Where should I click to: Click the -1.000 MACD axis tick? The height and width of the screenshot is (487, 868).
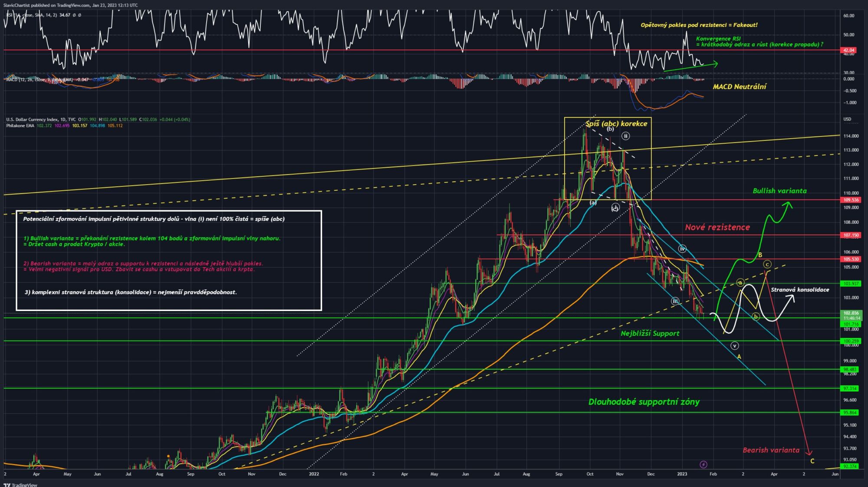[849, 103]
